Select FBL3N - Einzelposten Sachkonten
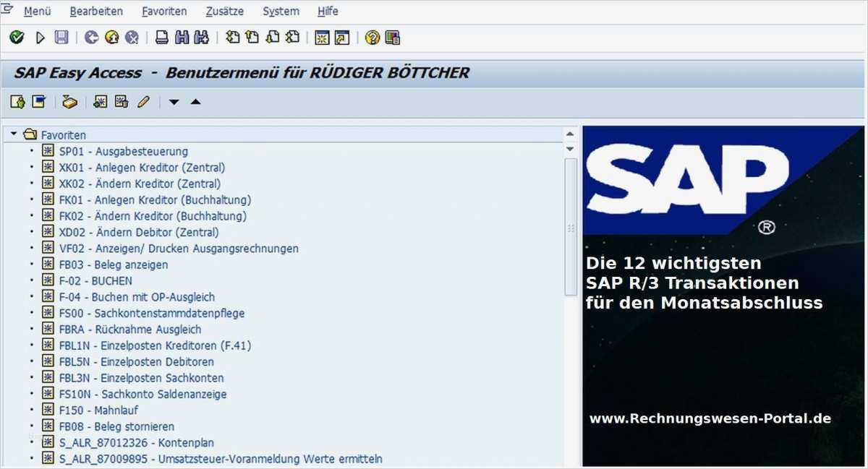 coord(142,378)
